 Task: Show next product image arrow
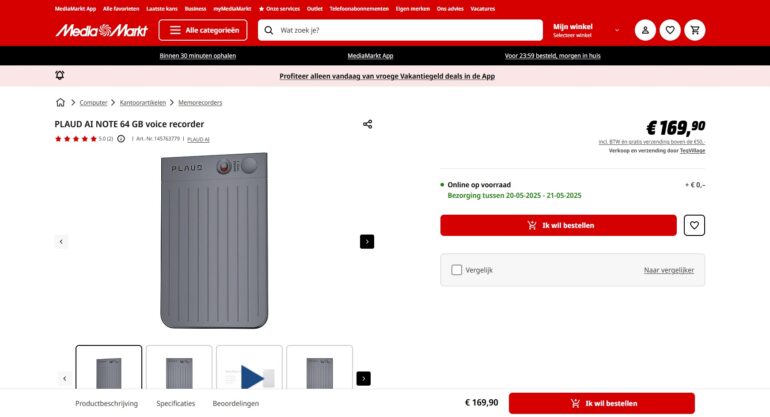[x=367, y=242]
